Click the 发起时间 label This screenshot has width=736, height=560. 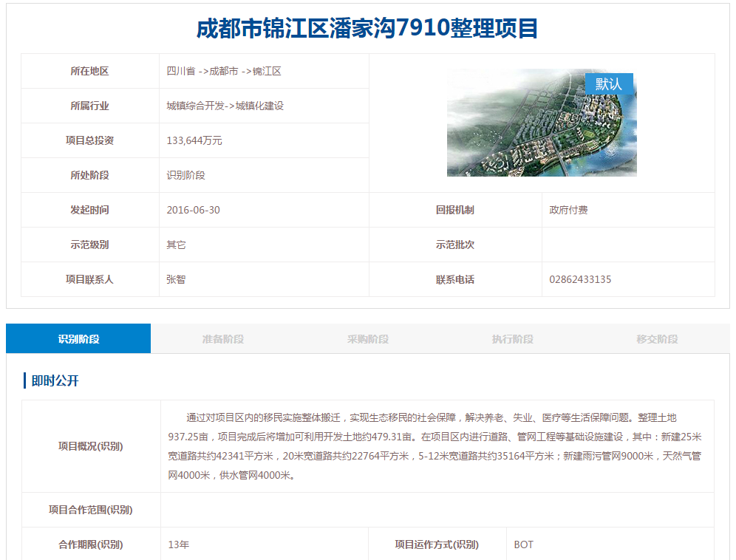click(89, 211)
